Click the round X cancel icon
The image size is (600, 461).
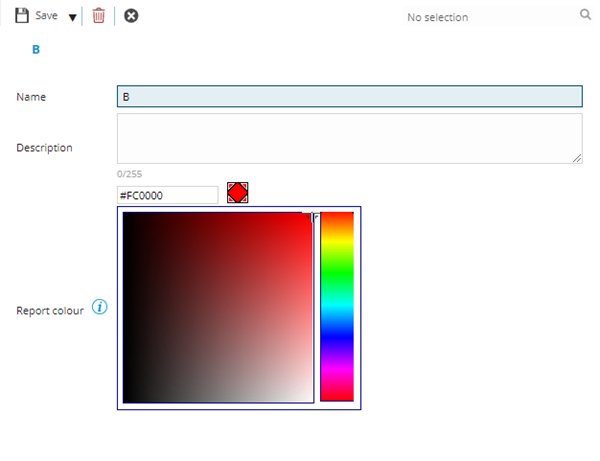pos(131,16)
